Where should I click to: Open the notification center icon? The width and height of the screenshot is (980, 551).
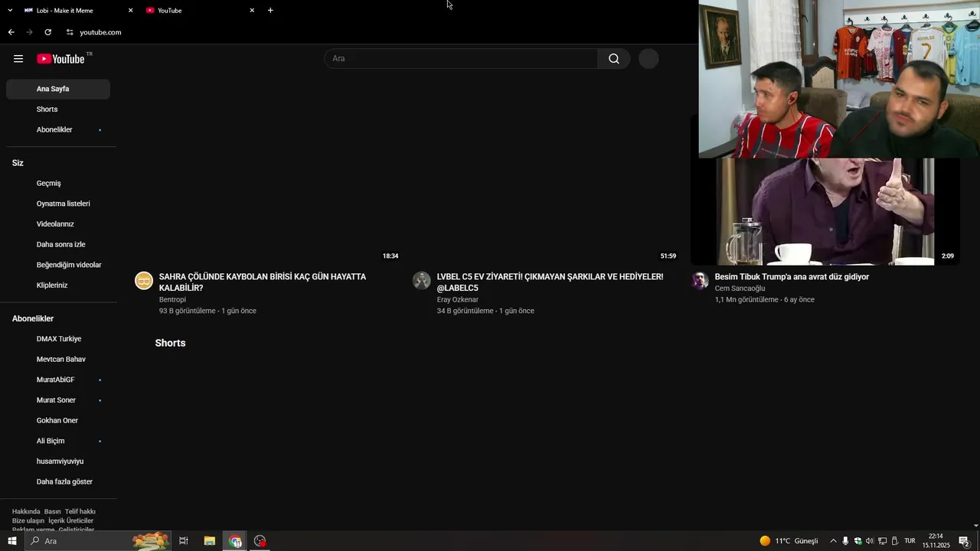(x=965, y=541)
